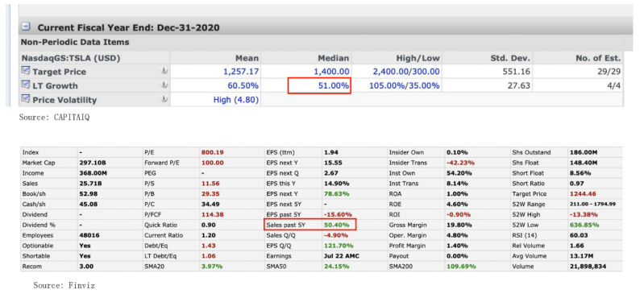
Task: Click the 52W Range value 211.00 - 1794.99
Action: click(x=592, y=205)
